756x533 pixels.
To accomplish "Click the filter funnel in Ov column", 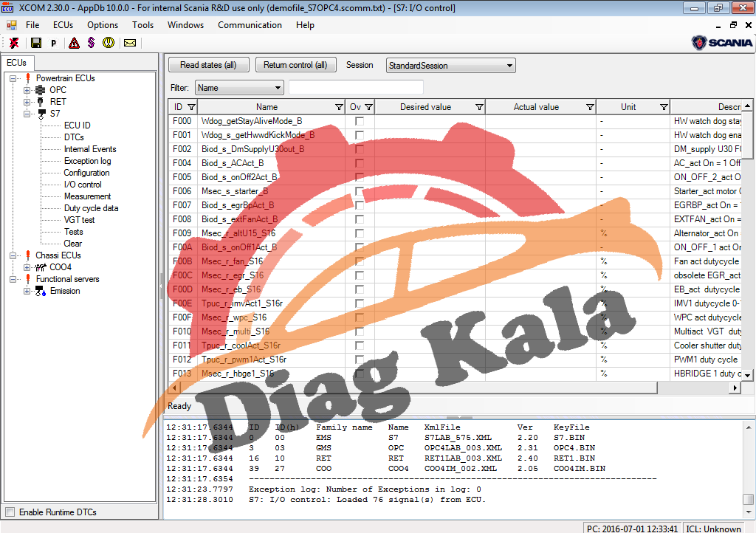I will (x=369, y=107).
